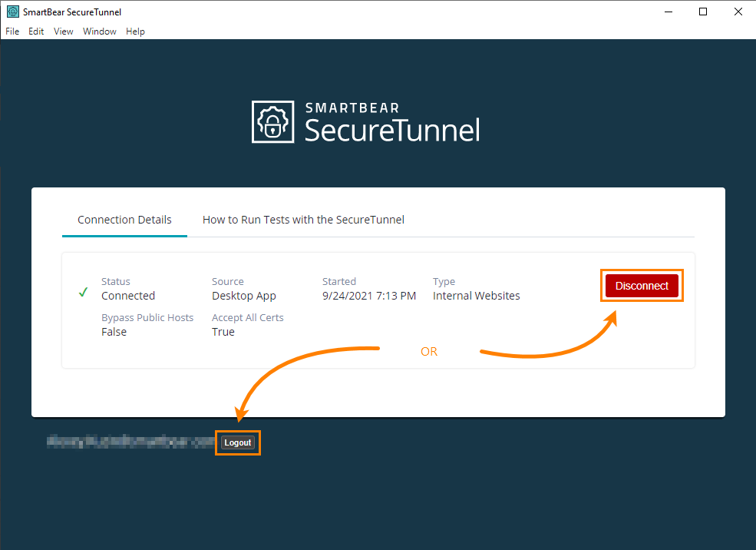The width and height of the screenshot is (756, 550).
Task: Click the Internal Websites type value
Action: point(476,296)
